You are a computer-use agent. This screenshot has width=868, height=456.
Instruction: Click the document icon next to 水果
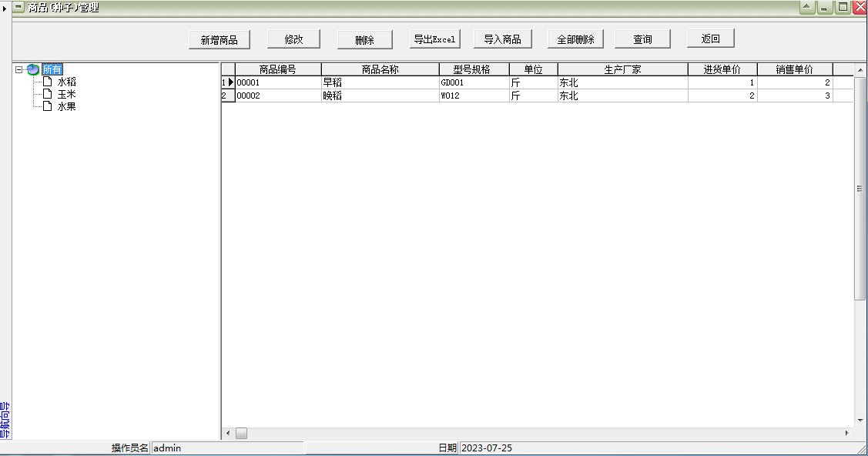pos(48,106)
